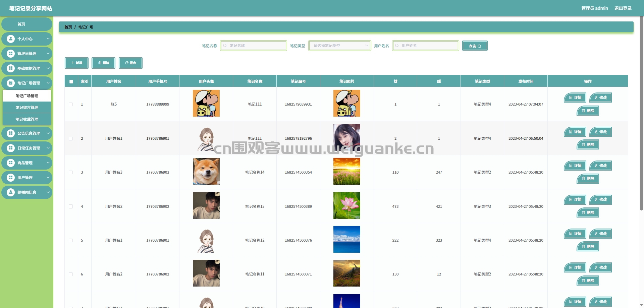Click 首页 breadcrumb link
The image size is (644, 308).
coord(68,27)
